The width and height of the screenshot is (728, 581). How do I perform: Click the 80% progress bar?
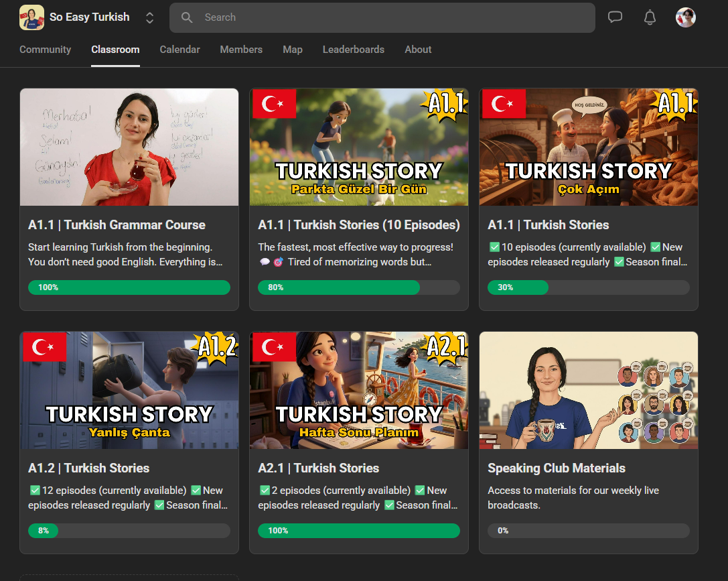(358, 287)
